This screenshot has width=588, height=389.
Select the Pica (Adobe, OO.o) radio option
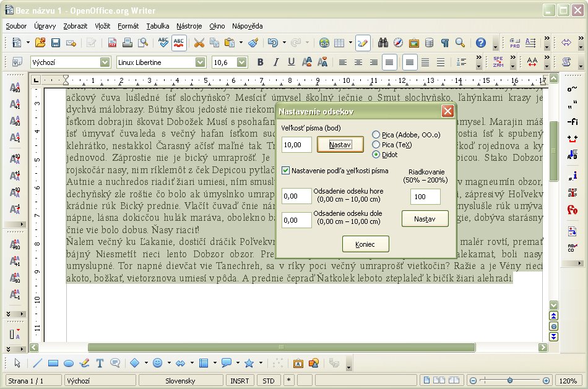406,135
